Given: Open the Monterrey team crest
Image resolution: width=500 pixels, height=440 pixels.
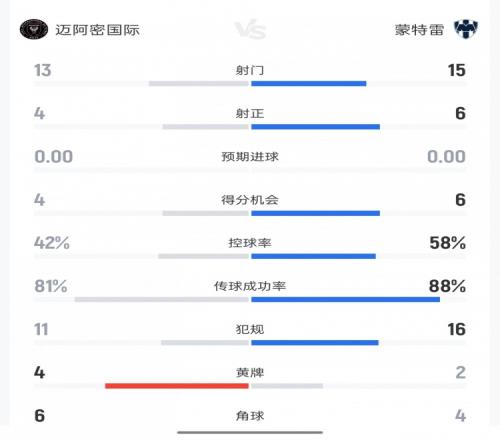Looking at the screenshot, I should [x=466, y=29].
